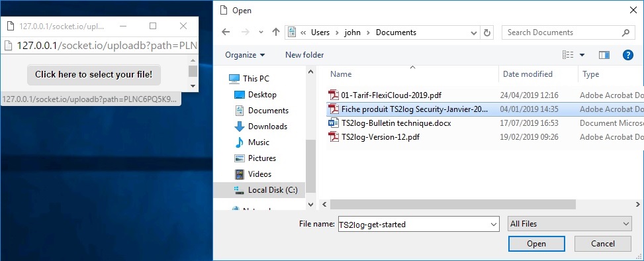644x261 pixels.
Task: Click the PDF icon of TS2log-Version-12
Action: click(x=333, y=136)
